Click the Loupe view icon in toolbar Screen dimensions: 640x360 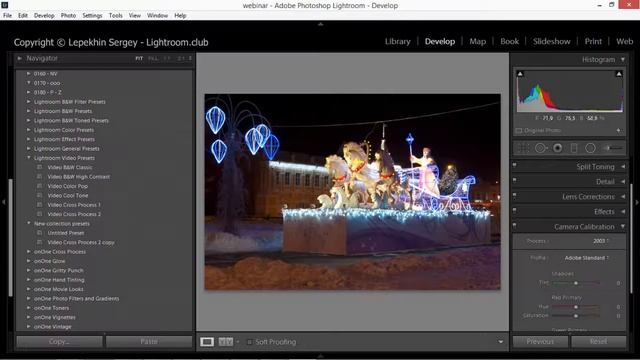point(207,342)
